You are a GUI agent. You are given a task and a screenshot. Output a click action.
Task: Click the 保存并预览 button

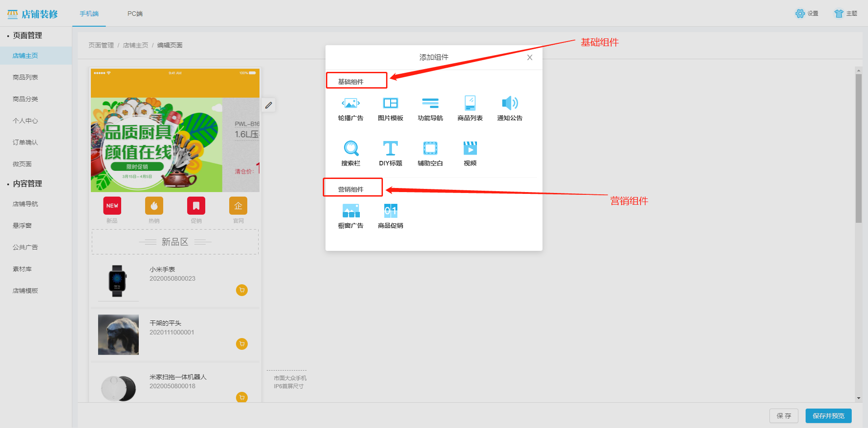[828, 416]
